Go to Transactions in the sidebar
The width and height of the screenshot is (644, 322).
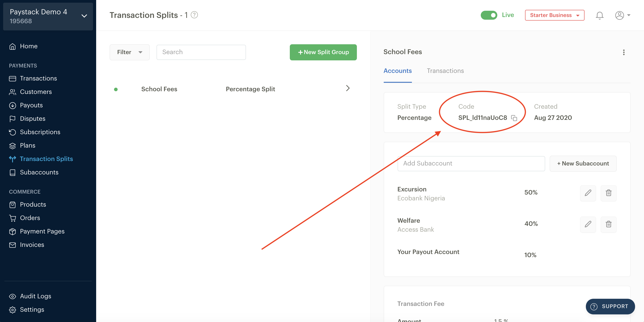33,78
